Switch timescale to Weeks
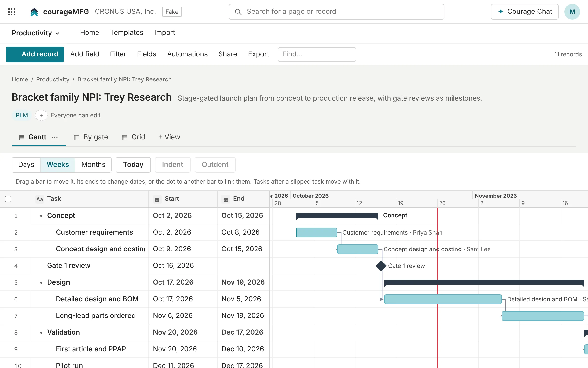Screen dimensions: 588x368 58,165
